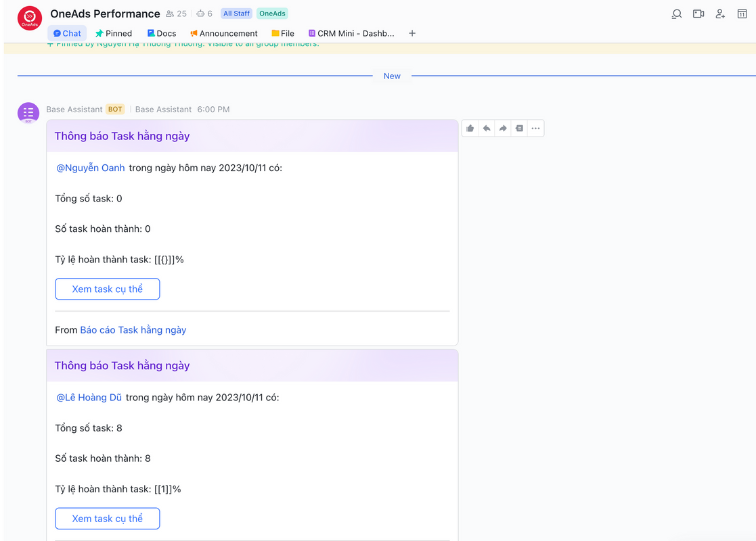
Task: Open the CRM Mini - Dashb... tab
Action: pyautogui.click(x=351, y=33)
